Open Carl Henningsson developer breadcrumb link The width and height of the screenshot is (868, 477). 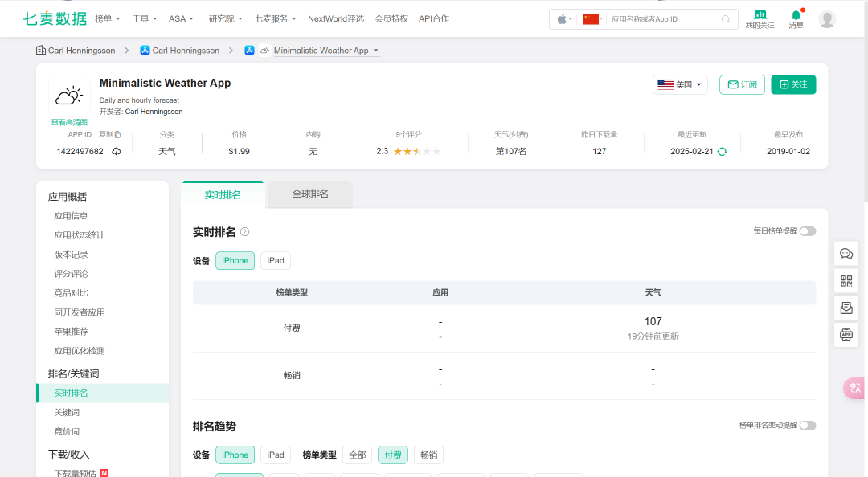point(186,51)
